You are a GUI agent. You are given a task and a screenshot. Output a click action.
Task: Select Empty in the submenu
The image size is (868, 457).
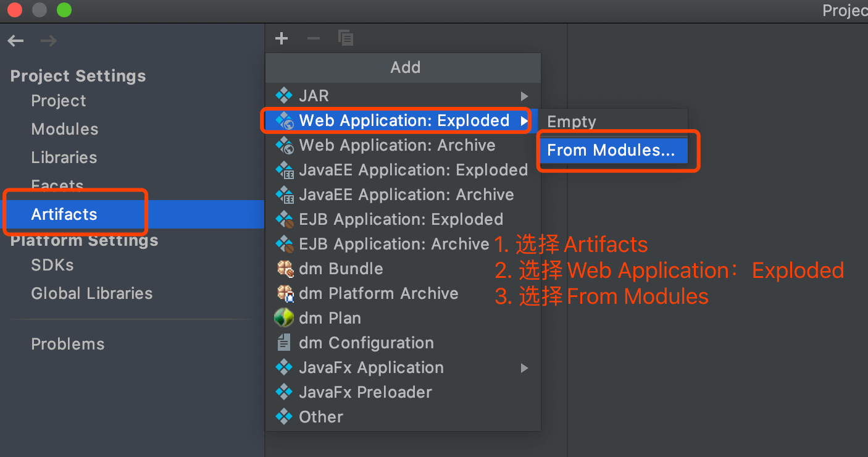[x=572, y=122]
